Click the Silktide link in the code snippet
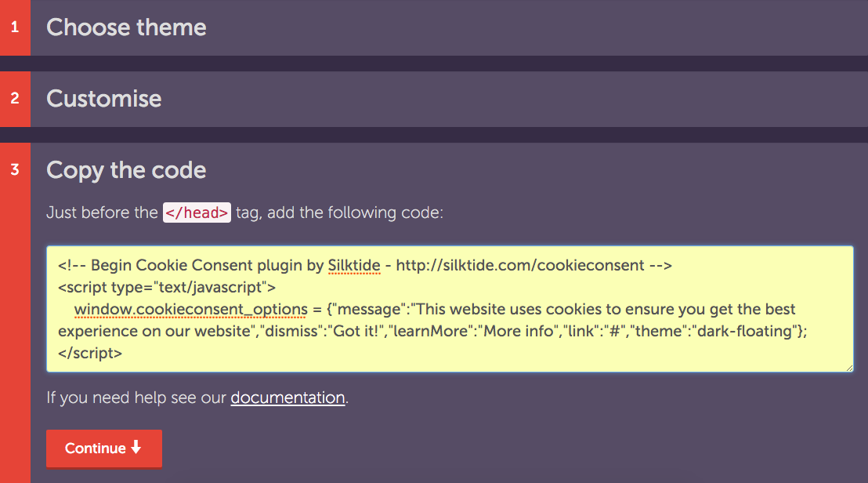The height and width of the screenshot is (483, 868). [354, 265]
